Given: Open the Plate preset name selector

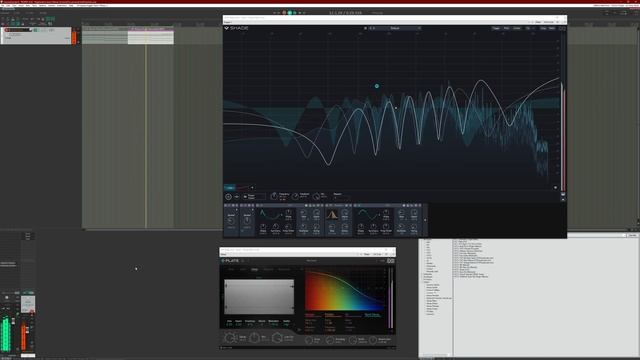Looking at the screenshot, I should [311, 260].
